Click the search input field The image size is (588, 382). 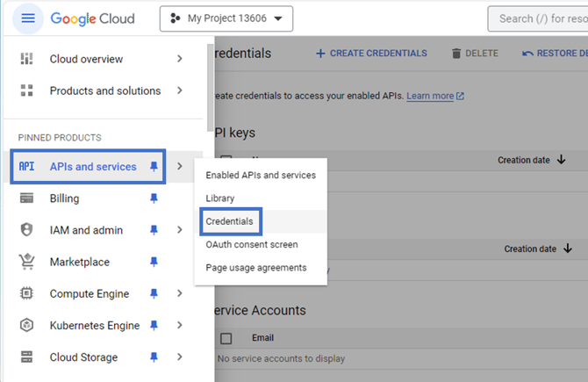pyautogui.click(x=540, y=18)
